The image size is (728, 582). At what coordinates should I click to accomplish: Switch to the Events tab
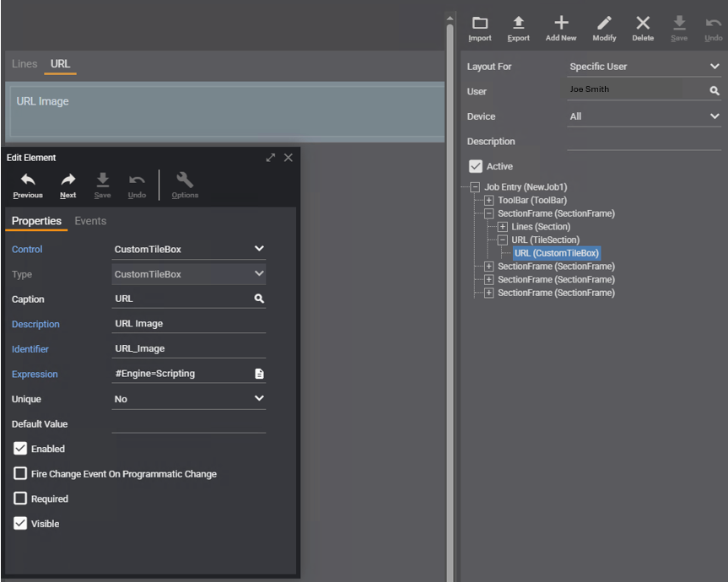pos(90,221)
